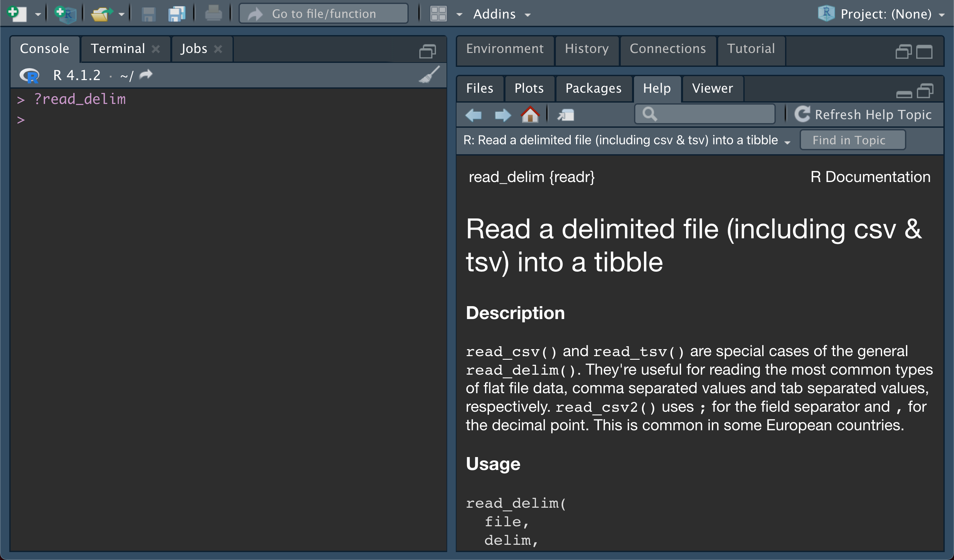Go to the Help home page
The height and width of the screenshot is (560, 954).
(x=530, y=114)
